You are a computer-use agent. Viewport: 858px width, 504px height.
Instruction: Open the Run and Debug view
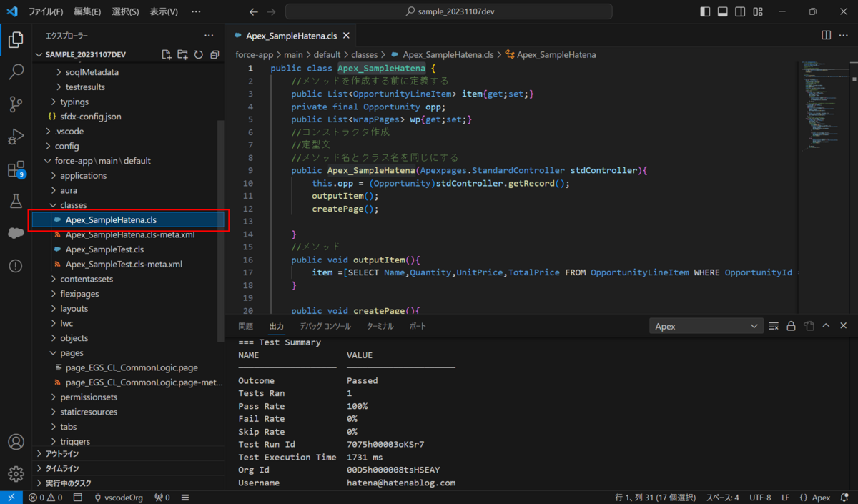pyautogui.click(x=16, y=137)
